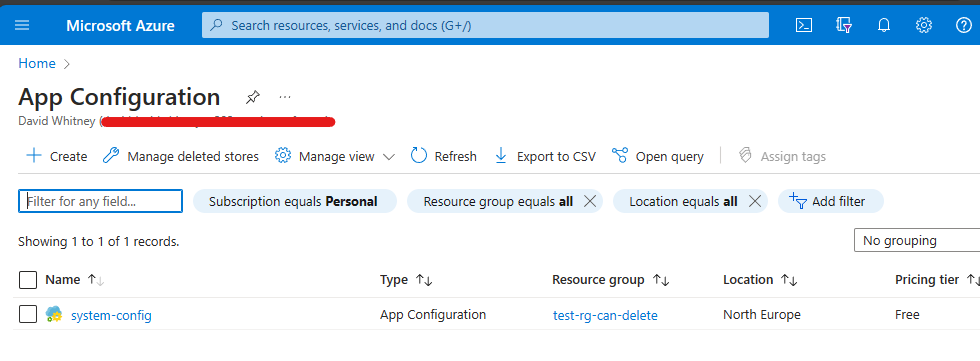Click the Home breadcrumb link
The height and width of the screenshot is (361, 980).
(37, 64)
